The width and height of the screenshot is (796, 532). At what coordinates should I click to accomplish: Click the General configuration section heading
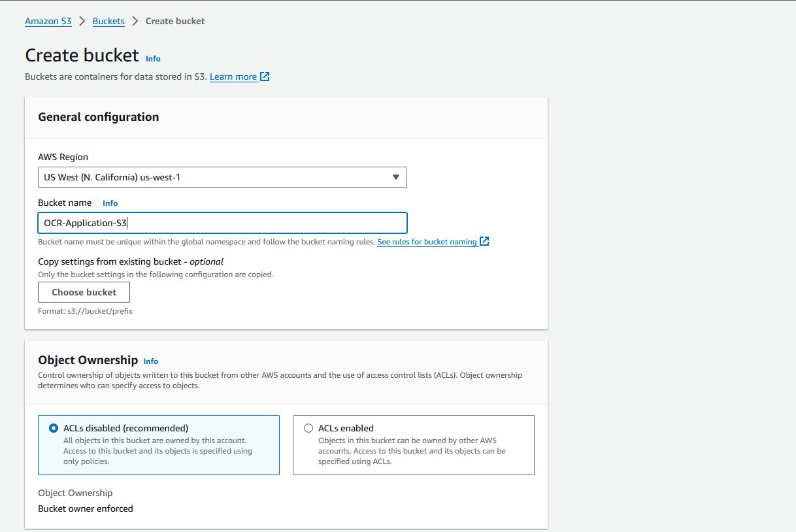[x=99, y=117]
